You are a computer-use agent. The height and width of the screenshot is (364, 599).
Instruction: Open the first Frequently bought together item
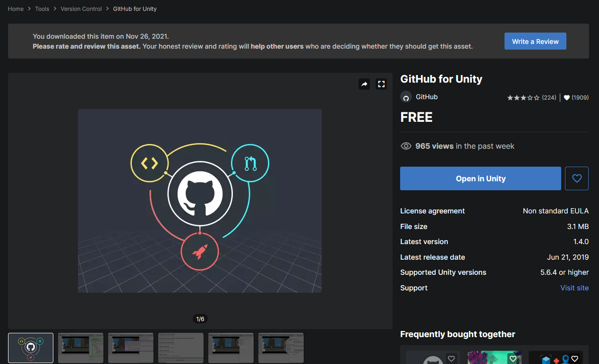coord(433,357)
